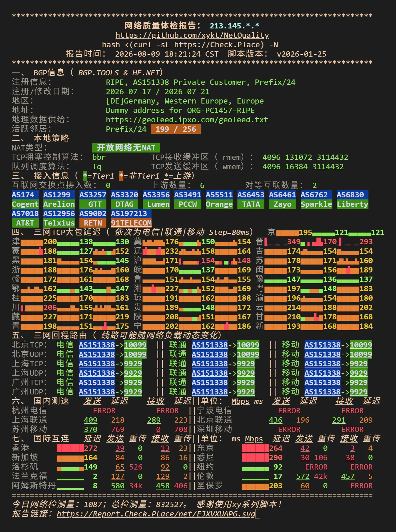Click the 北京TCP route row label
The width and height of the screenshot is (396, 532).
(x=29, y=345)
